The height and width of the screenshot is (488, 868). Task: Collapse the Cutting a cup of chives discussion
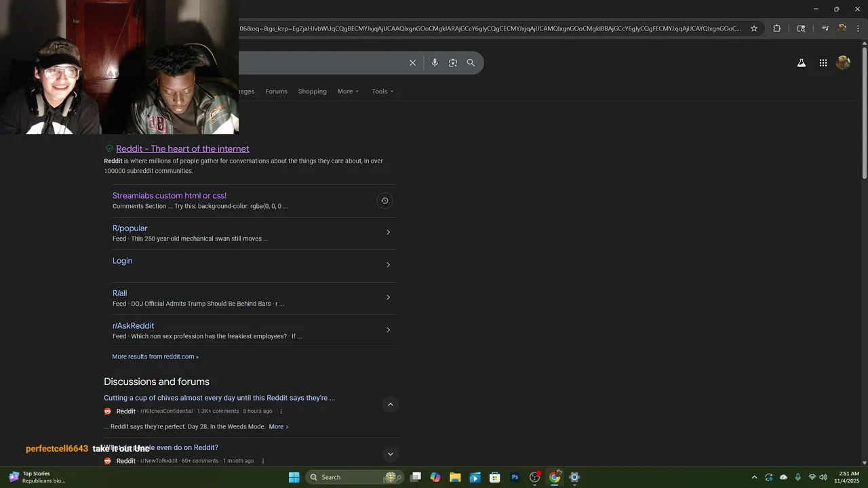coord(390,405)
